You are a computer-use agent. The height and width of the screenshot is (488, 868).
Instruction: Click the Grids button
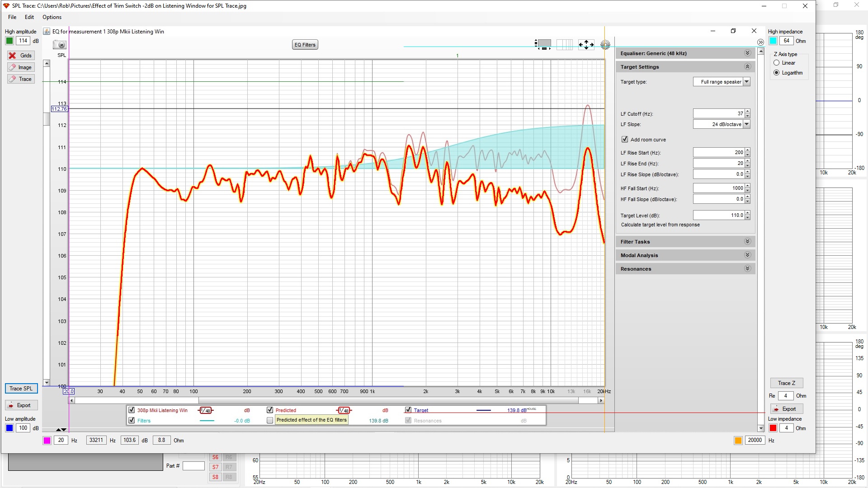point(21,56)
